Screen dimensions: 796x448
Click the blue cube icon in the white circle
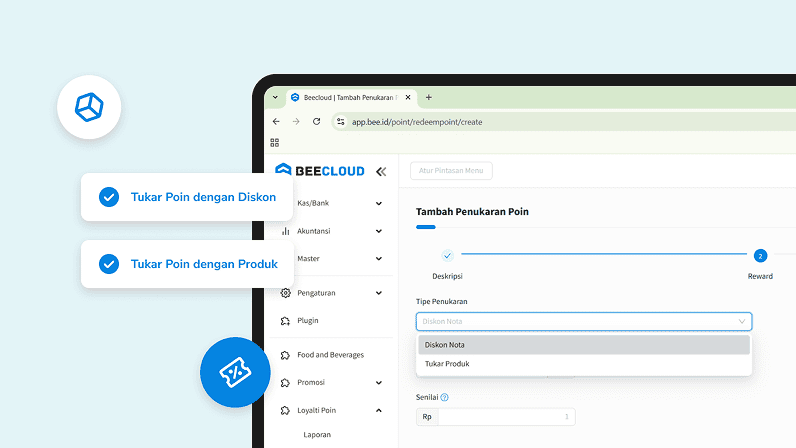[89, 107]
